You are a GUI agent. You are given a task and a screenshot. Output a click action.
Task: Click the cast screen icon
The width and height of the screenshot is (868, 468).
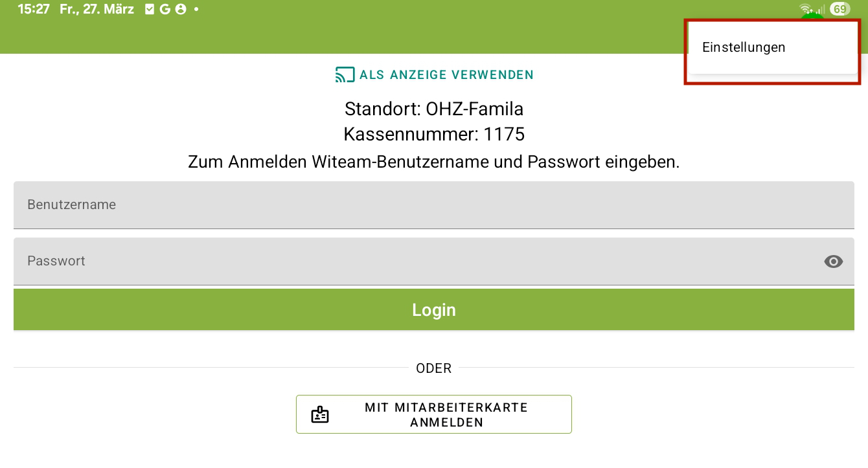click(x=345, y=75)
